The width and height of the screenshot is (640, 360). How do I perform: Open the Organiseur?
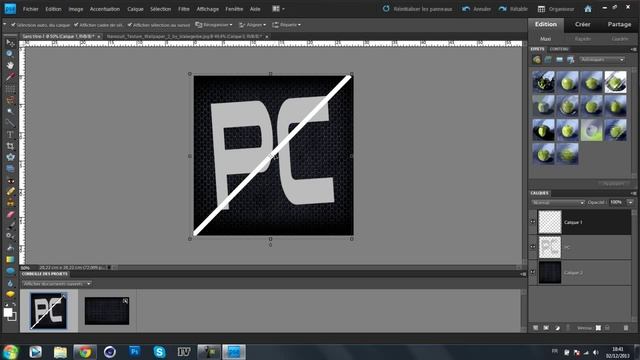point(556,9)
